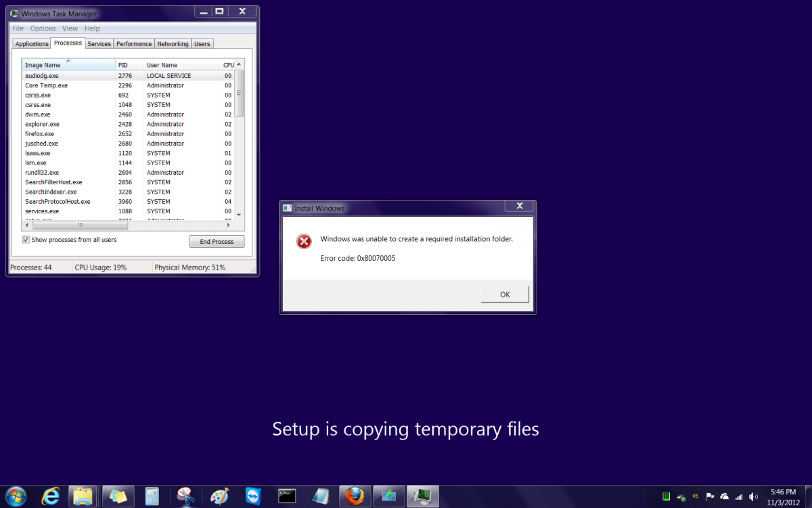812x508 pixels.
Task: Click OK in Install Windows dialog
Action: pos(505,294)
